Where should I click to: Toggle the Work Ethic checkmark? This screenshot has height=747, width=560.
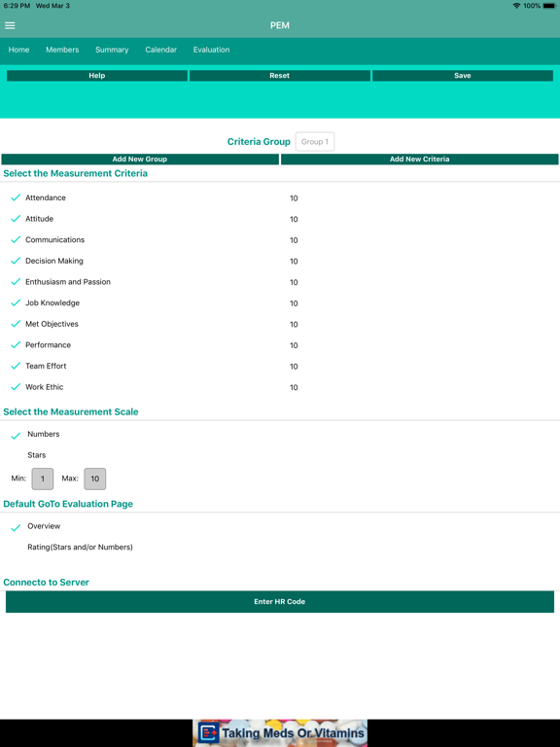pos(16,386)
